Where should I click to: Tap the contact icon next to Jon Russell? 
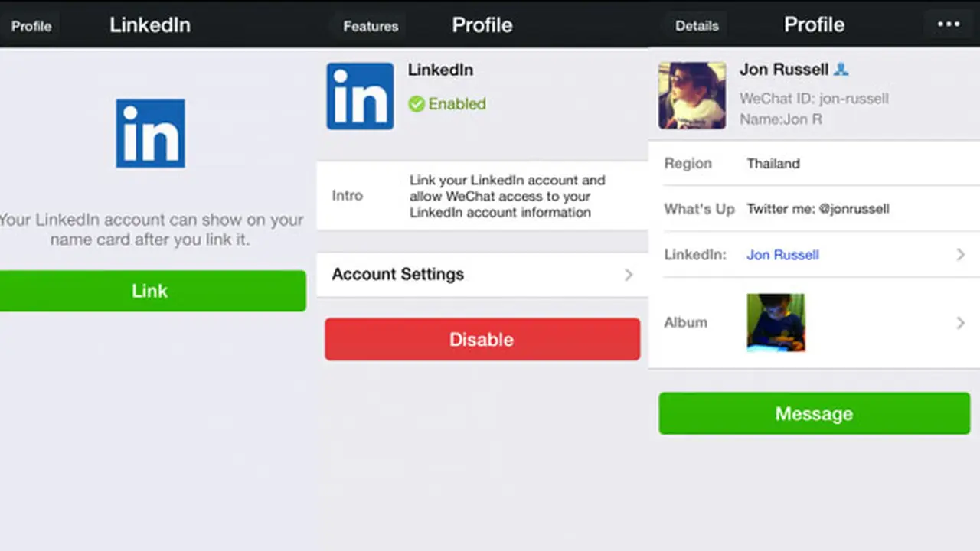coord(841,70)
